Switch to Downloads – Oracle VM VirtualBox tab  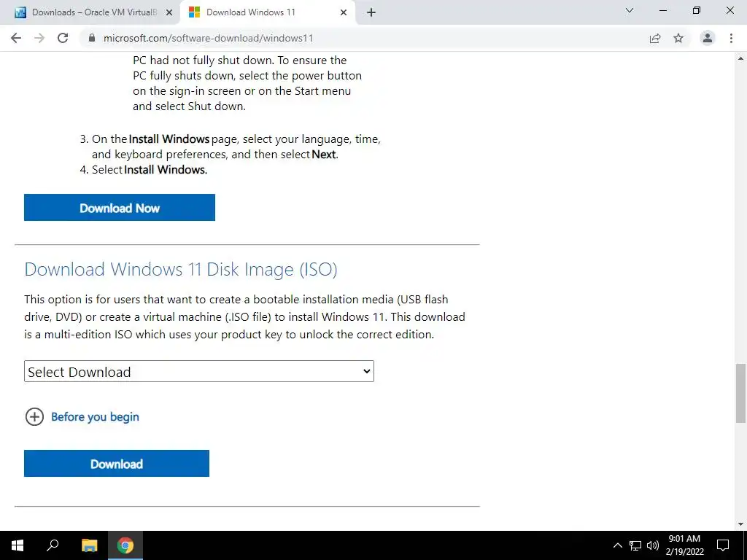[x=89, y=12]
